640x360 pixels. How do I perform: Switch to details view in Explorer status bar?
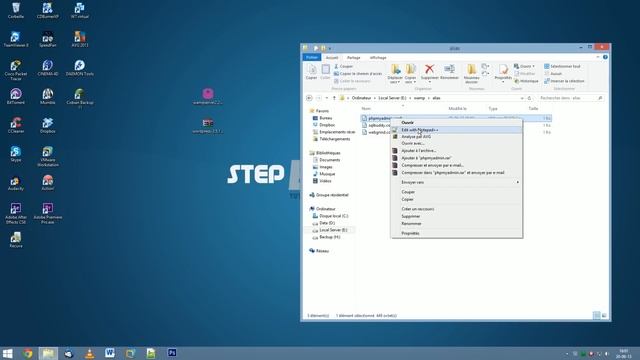pos(596,316)
